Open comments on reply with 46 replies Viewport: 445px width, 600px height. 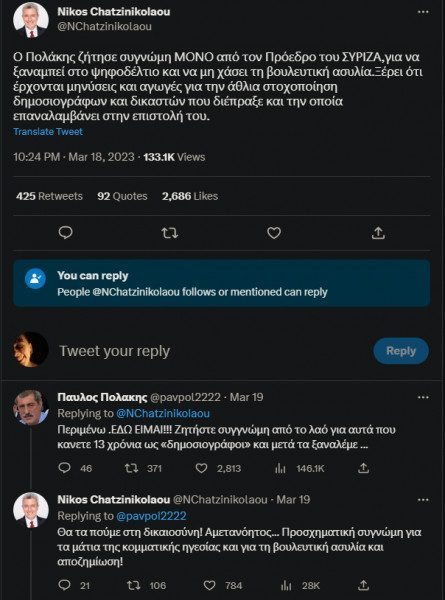pyautogui.click(x=64, y=468)
